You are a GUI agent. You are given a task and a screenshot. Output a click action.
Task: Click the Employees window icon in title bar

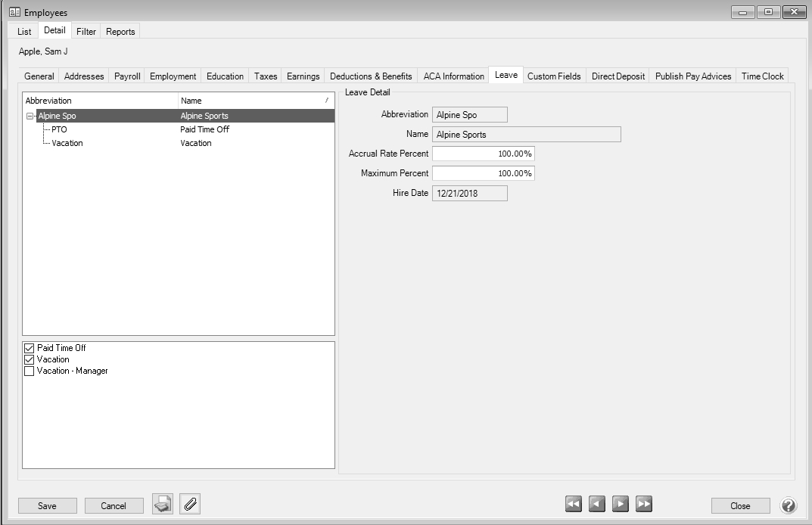point(14,12)
